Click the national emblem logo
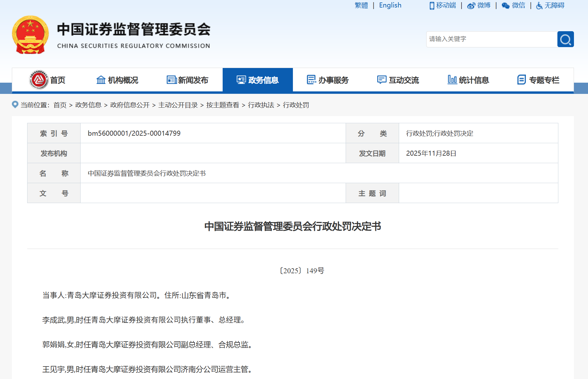588x379 pixels. coord(30,35)
